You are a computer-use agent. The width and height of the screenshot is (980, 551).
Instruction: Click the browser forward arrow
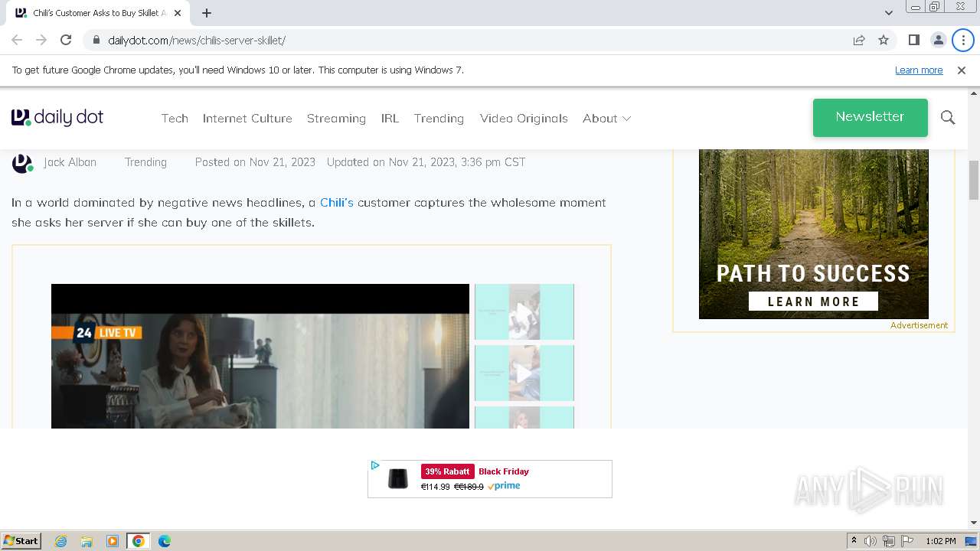41,40
